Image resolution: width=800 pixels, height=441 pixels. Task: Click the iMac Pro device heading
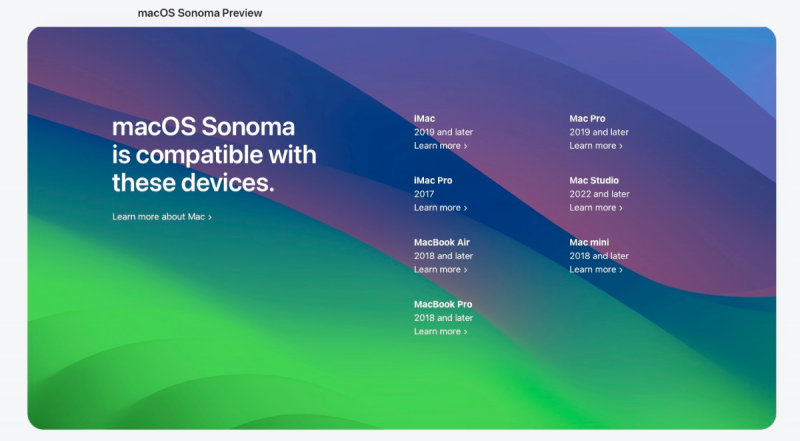coord(433,181)
